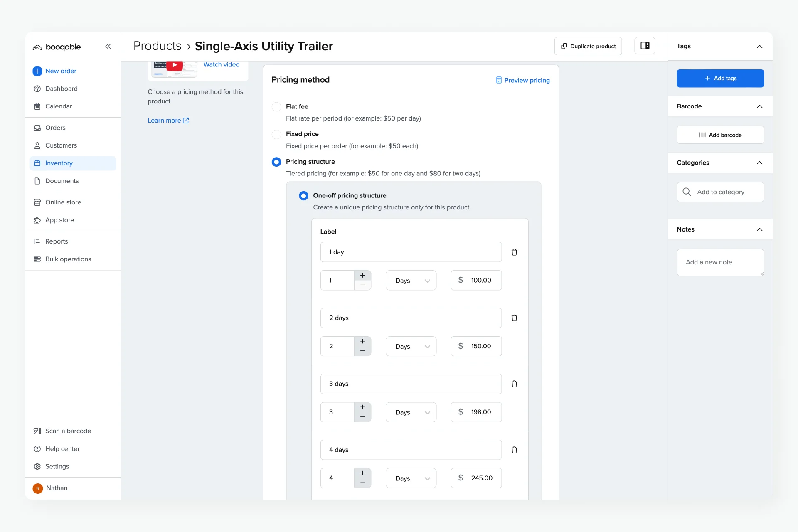This screenshot has width=798, height=532.
Task: Open the Preview pricing link
Action: click(x=523, y=80)
